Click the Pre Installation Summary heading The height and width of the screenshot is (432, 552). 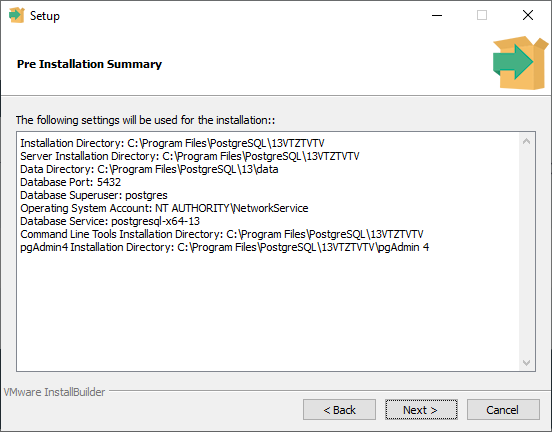coord(89,64)
